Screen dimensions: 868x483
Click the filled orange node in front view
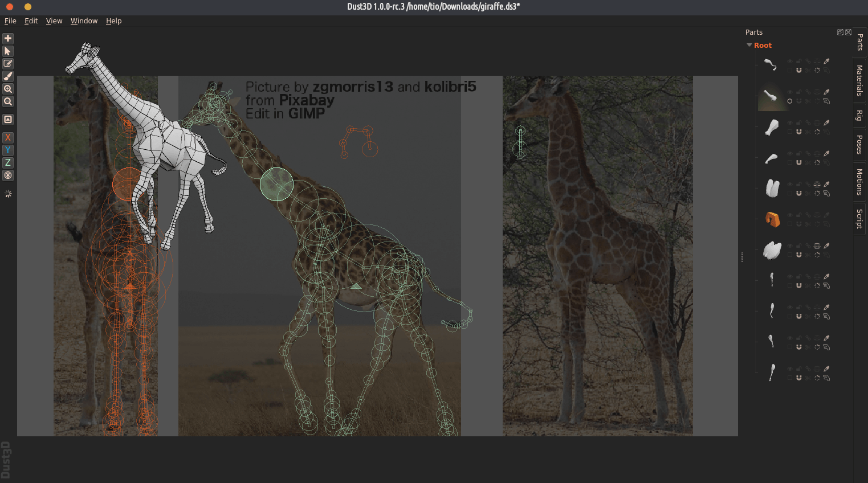click(128, 184)
